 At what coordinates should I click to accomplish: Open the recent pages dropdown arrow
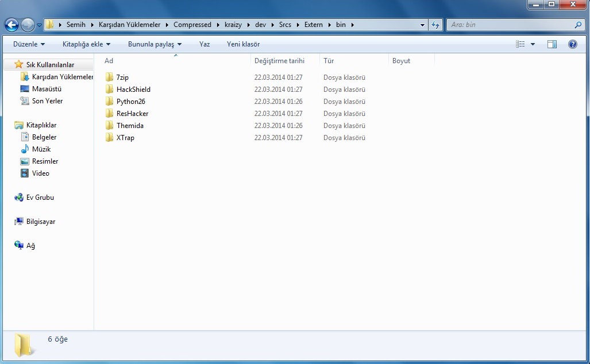(39, 25)
